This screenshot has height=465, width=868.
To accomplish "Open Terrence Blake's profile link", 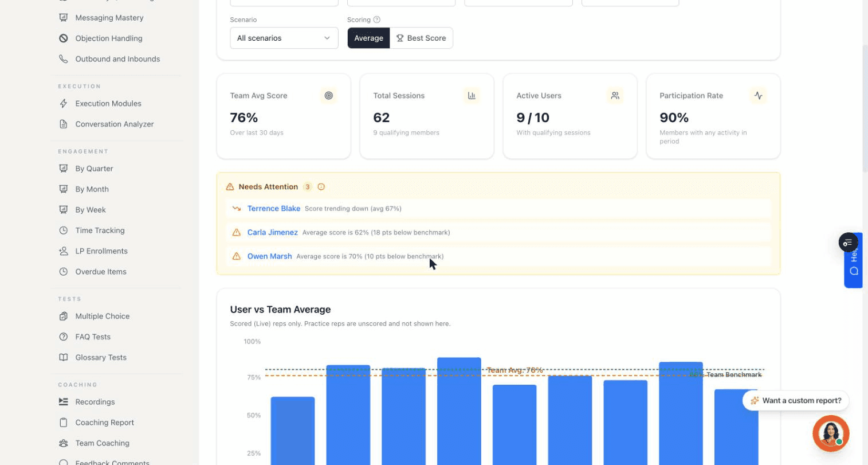I will click(x=274, y=209).
